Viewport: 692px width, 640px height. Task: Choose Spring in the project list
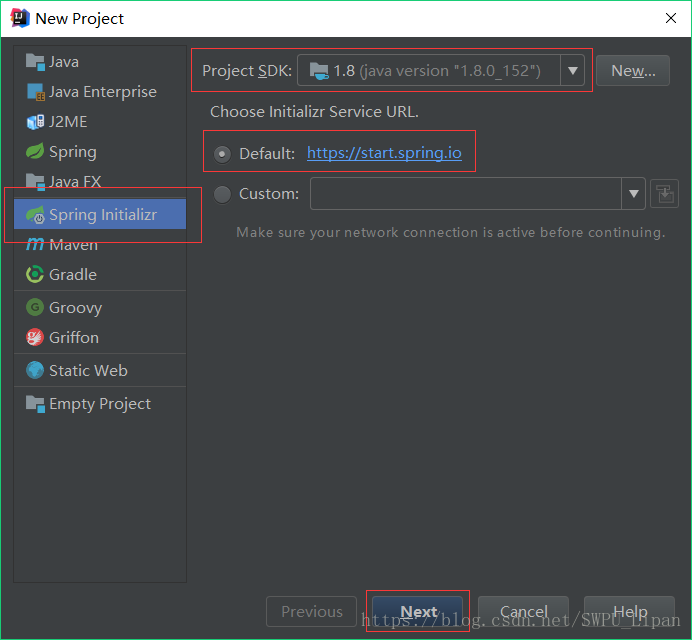100,151
